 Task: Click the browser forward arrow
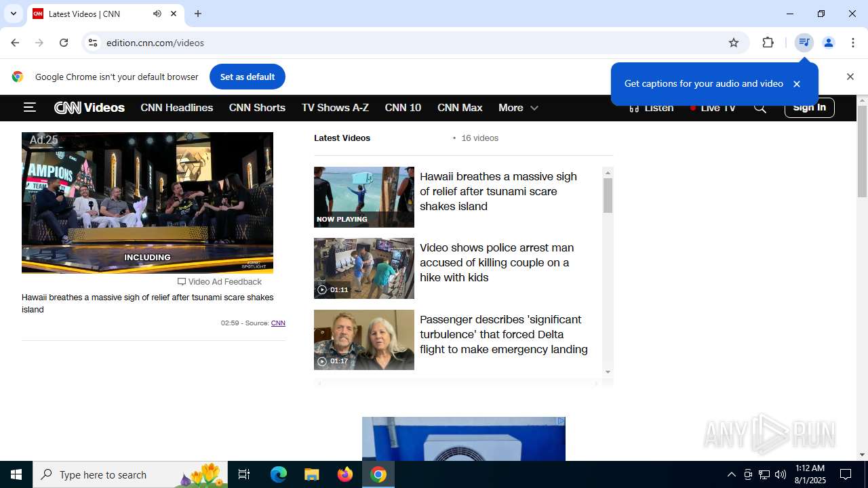(39, 43)
